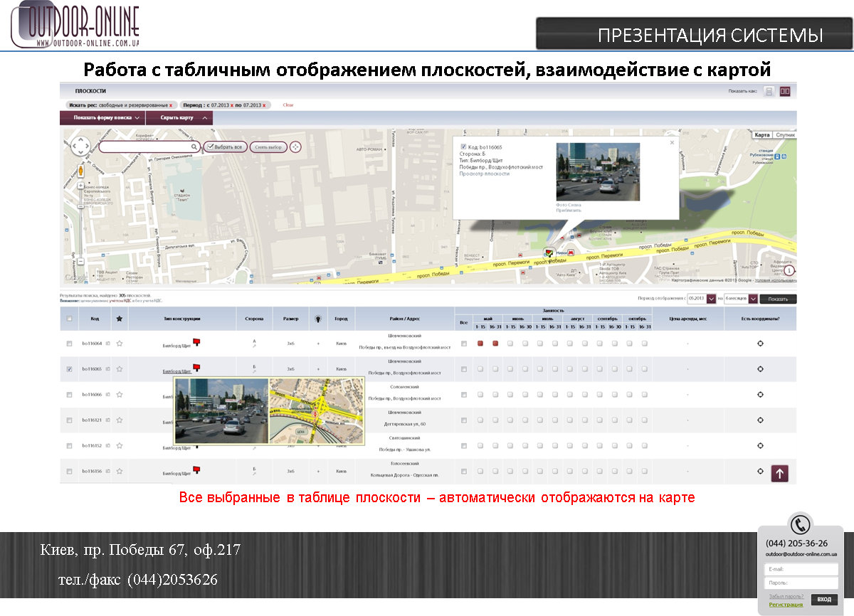
Task: Click the Street View pegman icon
Action: tap(80, 171)
